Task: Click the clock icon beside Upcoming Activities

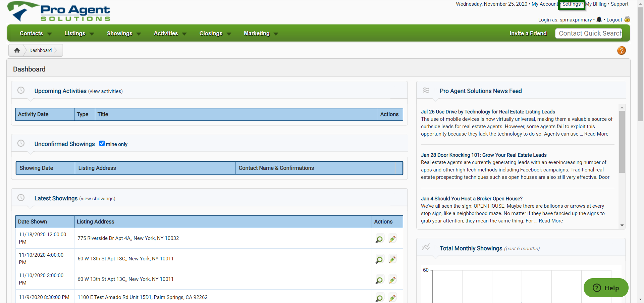Action: pyautogui.click(x=21, y=90)
